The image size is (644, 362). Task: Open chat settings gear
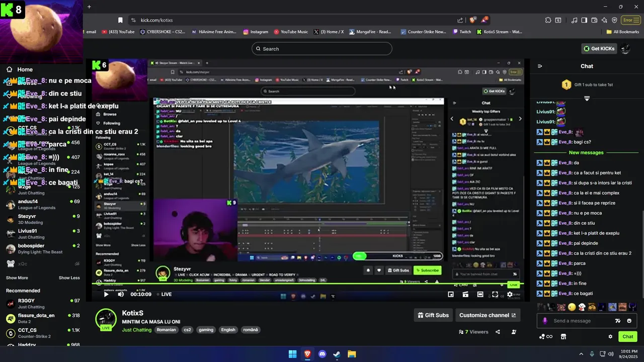(x=610, y=336)
